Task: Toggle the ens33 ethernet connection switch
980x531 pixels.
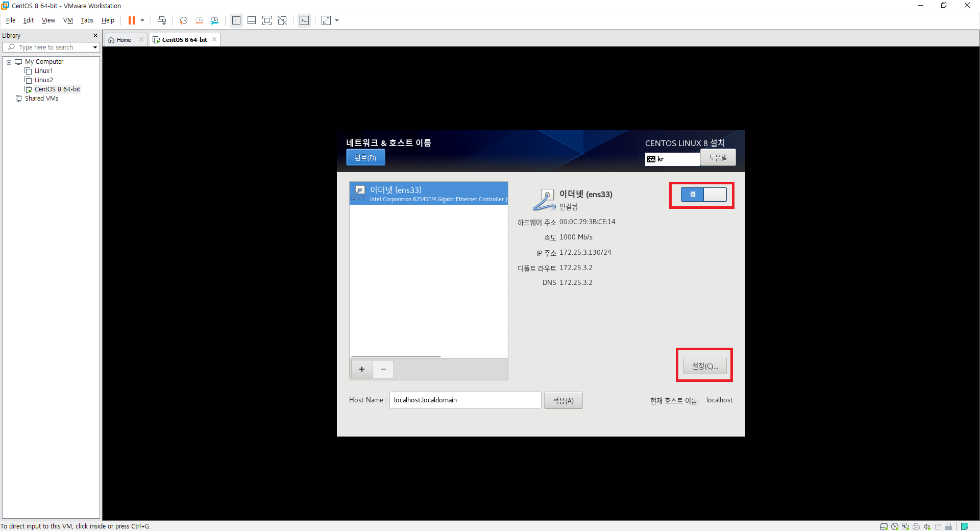Action: 703,195
